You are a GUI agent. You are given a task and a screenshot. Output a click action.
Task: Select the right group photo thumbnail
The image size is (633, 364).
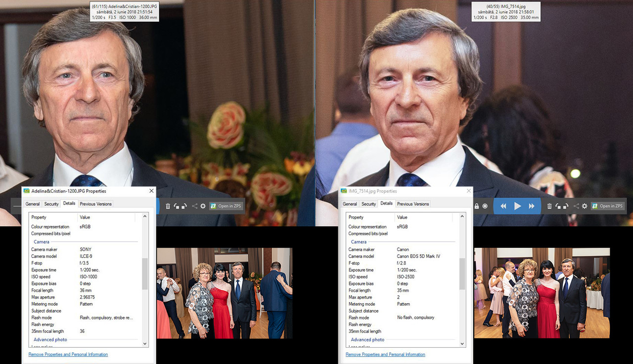pyautogui.click(x=542, y=293)
